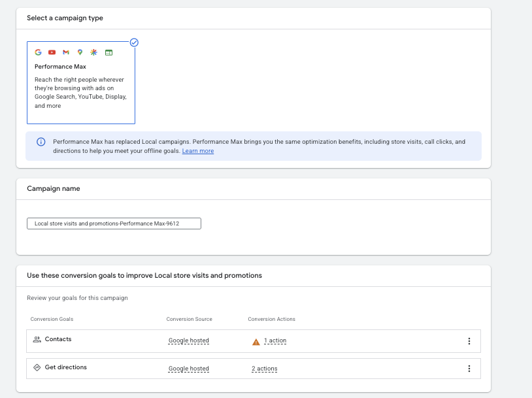Click the colorful Discover asterisk icon
This screenshot has width=532, height=398.
[93, 52]
